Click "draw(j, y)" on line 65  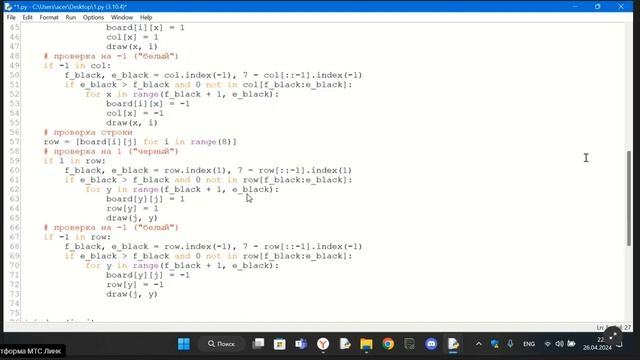coord(132,218)
